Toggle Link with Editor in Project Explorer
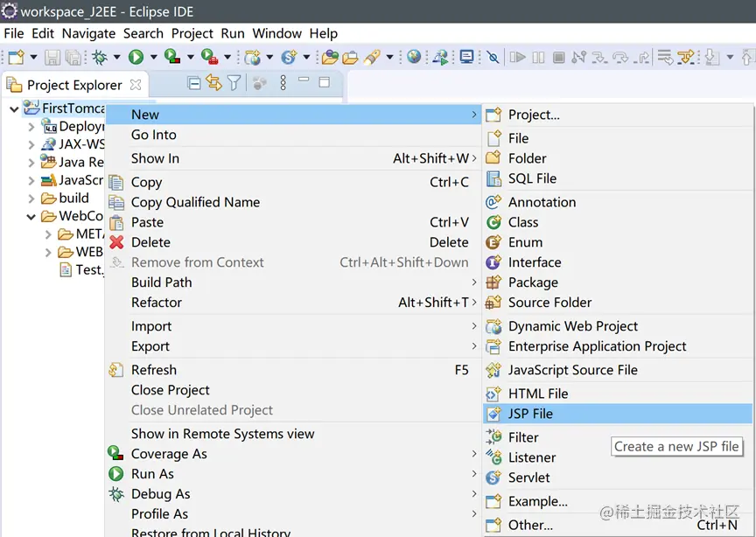Screen dimensions: 756x537 pos(214,83)
